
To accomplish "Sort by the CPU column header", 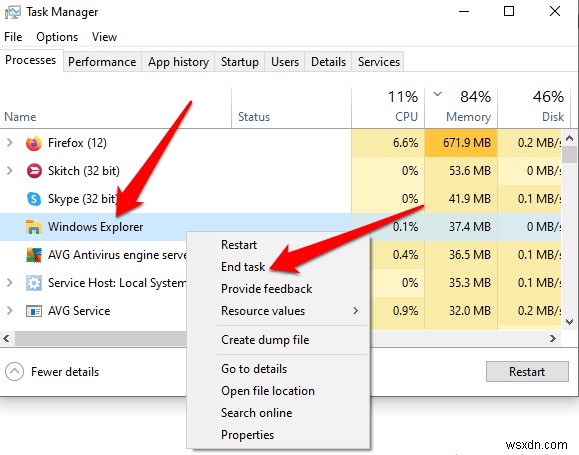I will [x=406, y=117].
